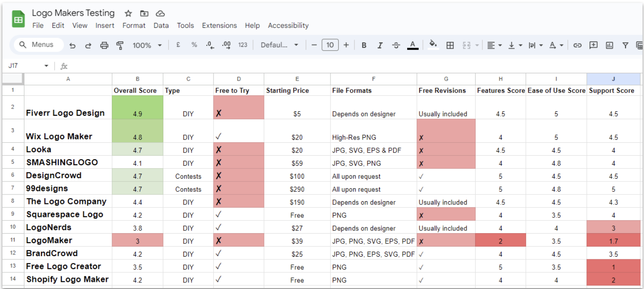The width and height of the screenshot is (644, 289).
Task: Decrease decimal places
Action: [209, 45]
